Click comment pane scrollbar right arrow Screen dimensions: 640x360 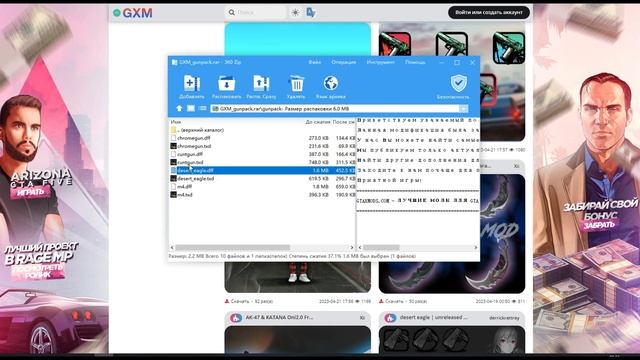pos(476,248)
